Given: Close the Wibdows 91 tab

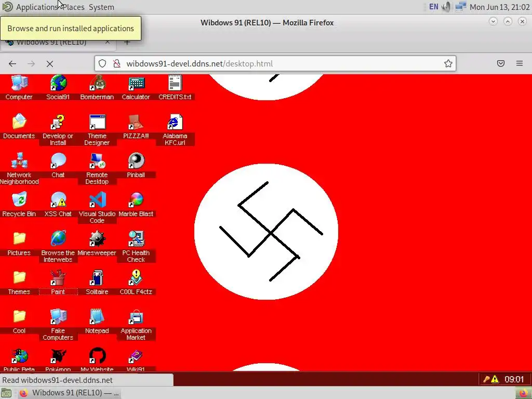Looking at the screenshot, I should point(108,43).
